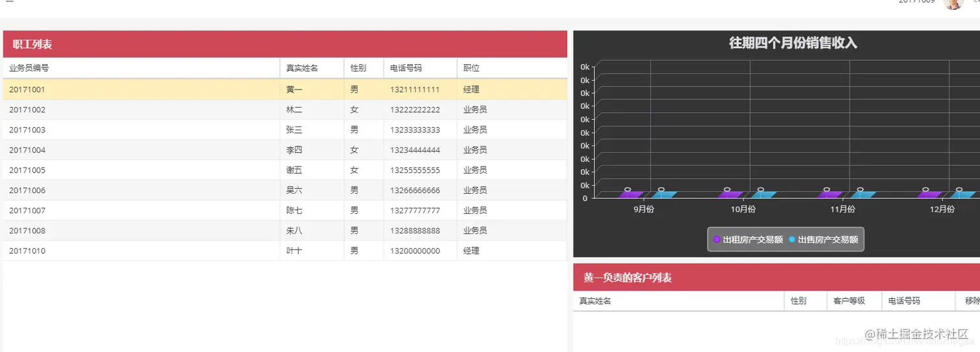Select employee ID 20171002
This screenshot has height=352, width=980.
[27, 110]
